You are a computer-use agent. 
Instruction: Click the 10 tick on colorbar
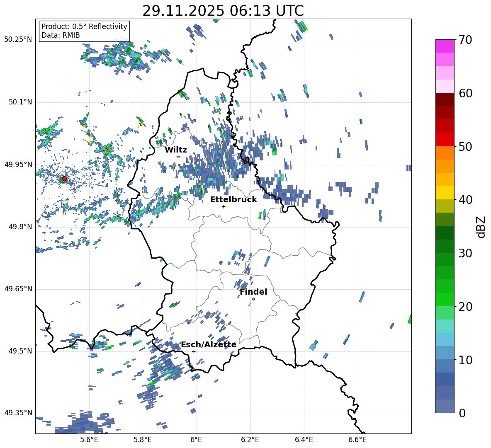click(465, 360)
